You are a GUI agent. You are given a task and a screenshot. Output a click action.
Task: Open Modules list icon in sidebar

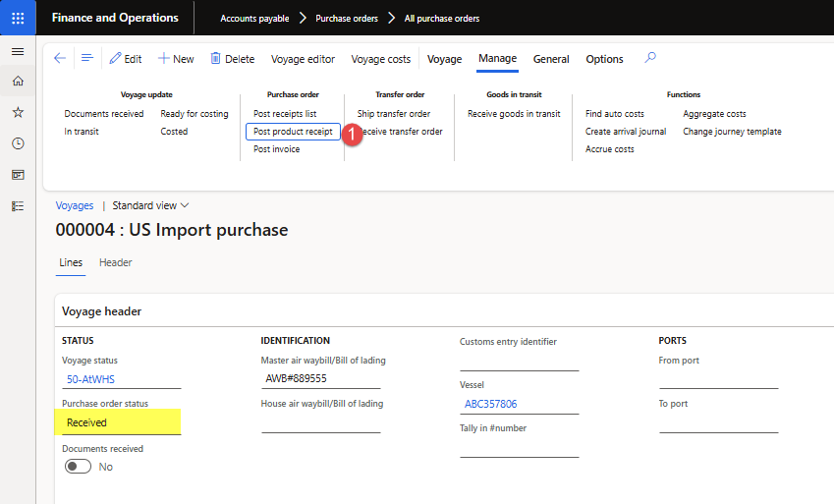click(18, 206)
